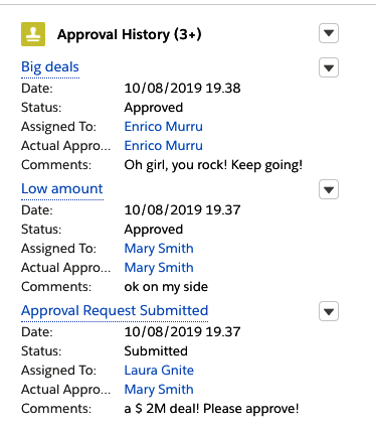
Task: Open Enrico Murru as Actual Approver
Action: coord(163,146)
